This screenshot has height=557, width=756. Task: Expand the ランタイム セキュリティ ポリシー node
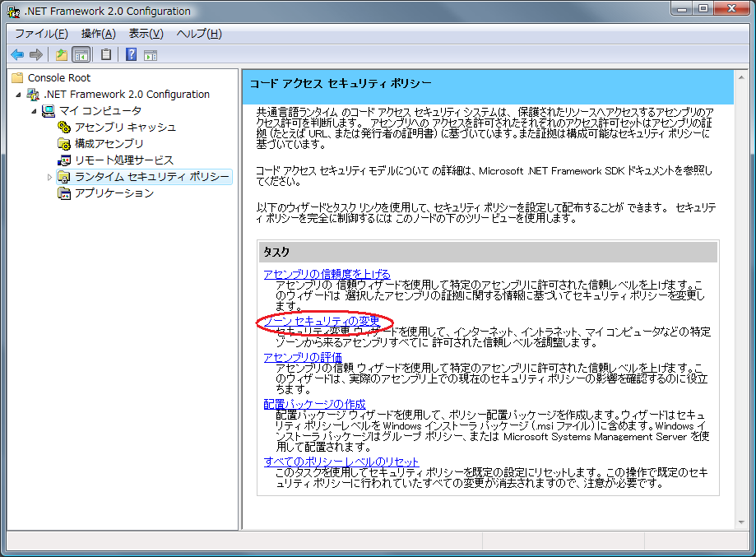49,177
